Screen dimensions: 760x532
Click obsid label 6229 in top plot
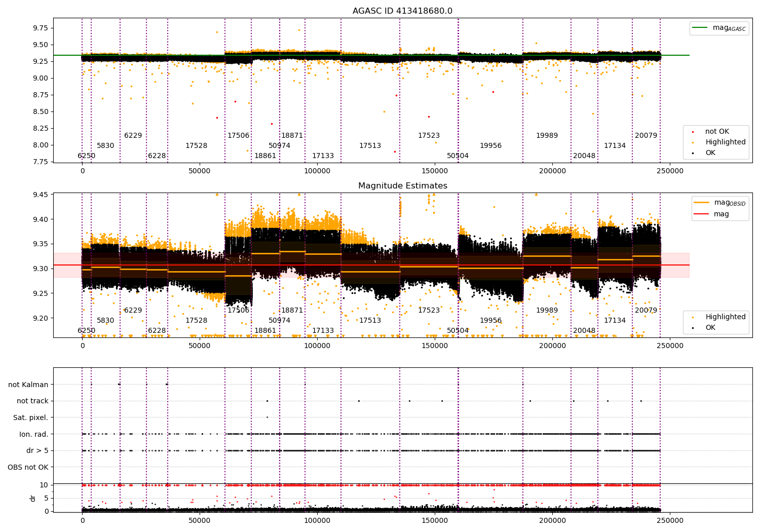pyautogui.click(x=133, y=135)
